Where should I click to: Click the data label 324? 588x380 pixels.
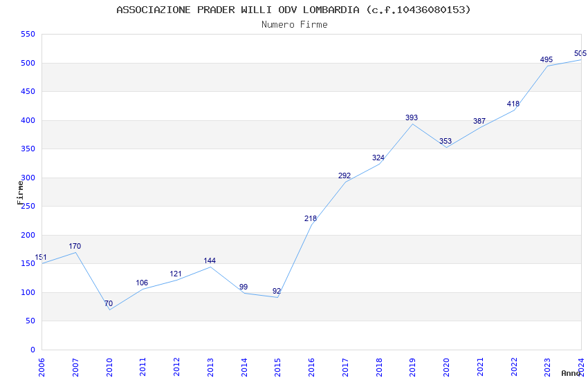pos(378,158)
